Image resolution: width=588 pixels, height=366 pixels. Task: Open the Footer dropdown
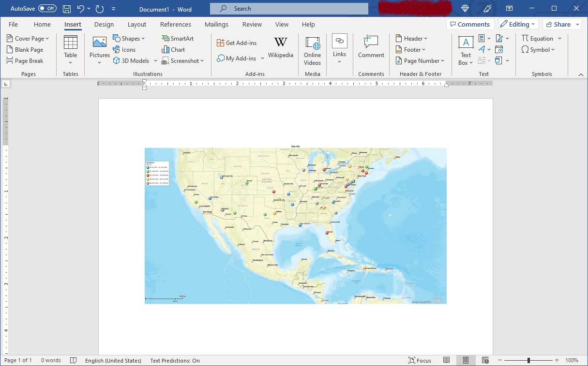pyautogui.click(x=411, y=50)
